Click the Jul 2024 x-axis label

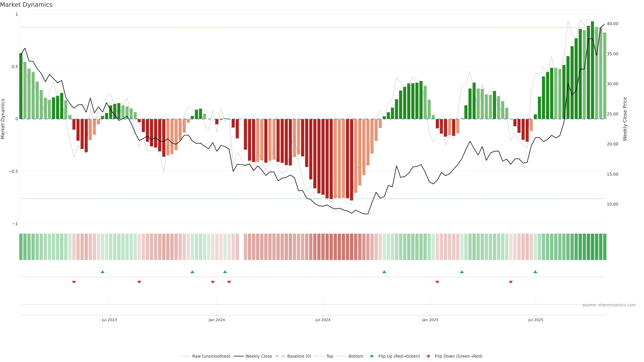(323, 320)
